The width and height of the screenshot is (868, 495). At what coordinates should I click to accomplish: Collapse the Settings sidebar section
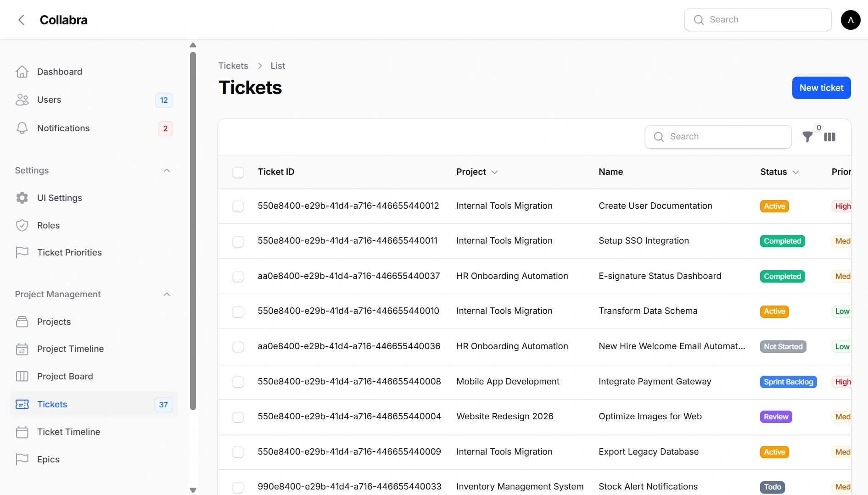coord(167,171)
